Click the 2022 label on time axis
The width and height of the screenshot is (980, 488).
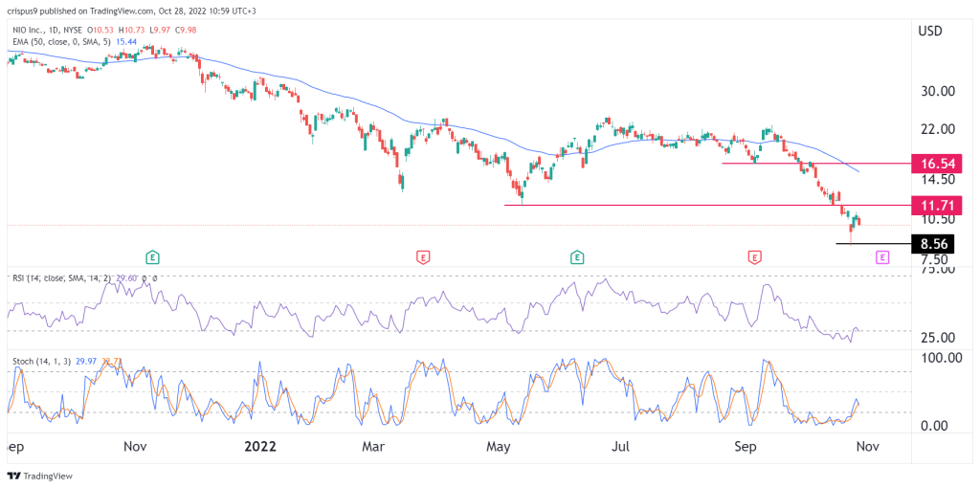tap(260, 448)
